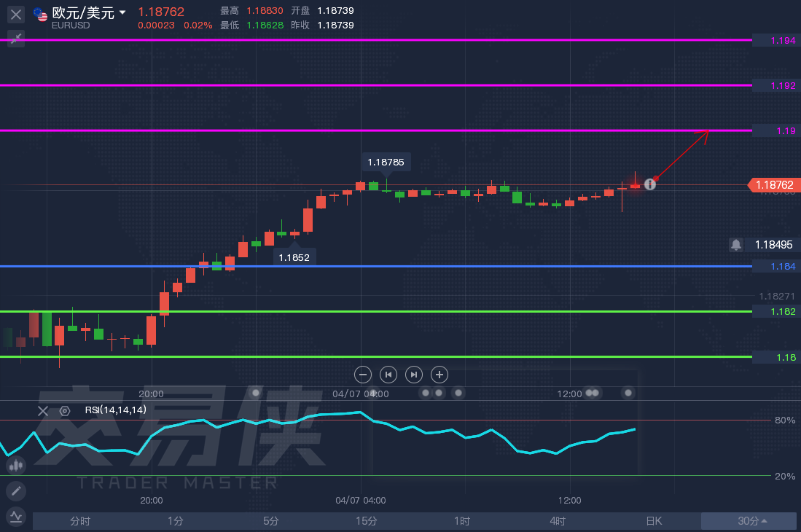Viewport: 801px width, 532px height.
Task: Switch to the 1分 timeframe tab
Action: [175, 521]
